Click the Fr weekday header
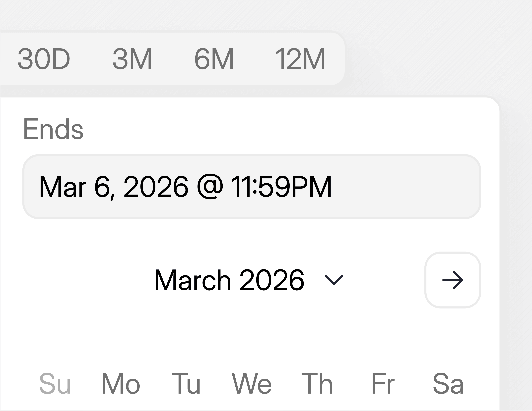This screenshot has width=532, height=411. 383,384
